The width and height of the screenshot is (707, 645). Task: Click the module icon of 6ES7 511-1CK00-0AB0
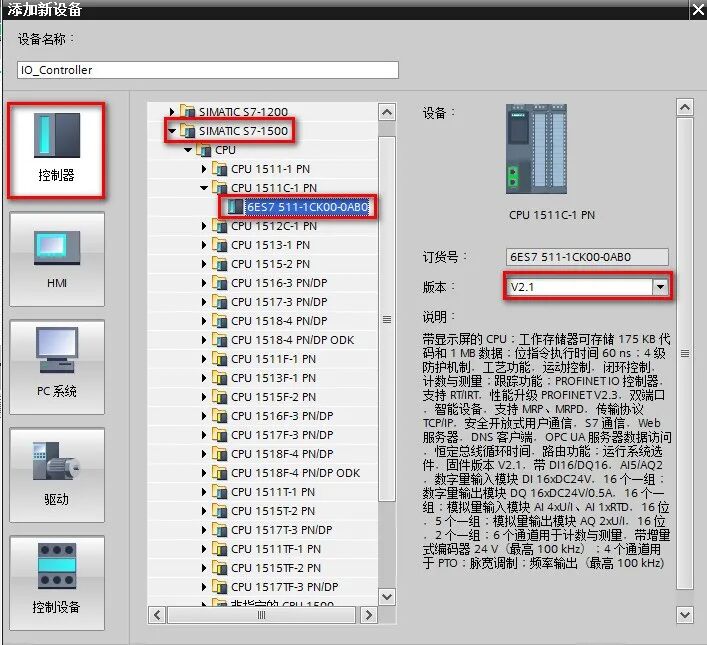[x=235, y=207]
